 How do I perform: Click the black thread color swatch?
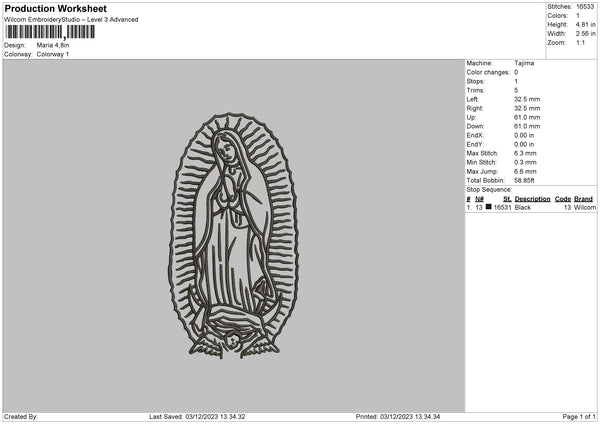point(488,207)
